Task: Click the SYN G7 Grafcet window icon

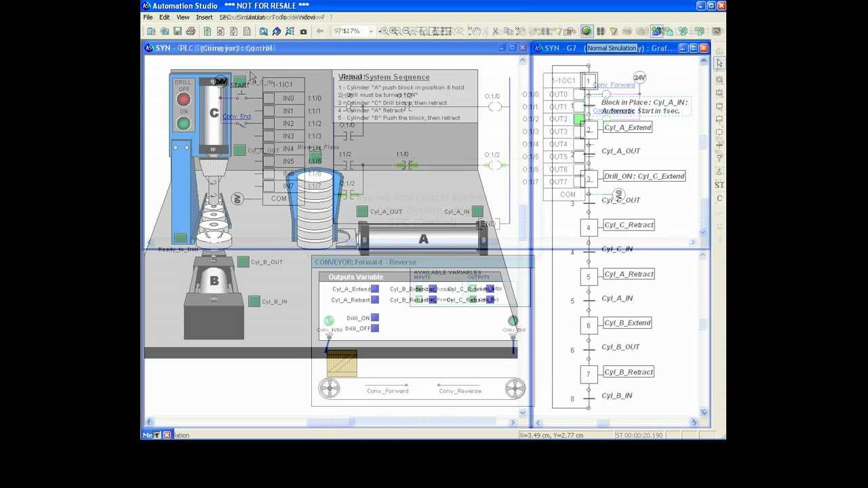Action: [538, 48]
